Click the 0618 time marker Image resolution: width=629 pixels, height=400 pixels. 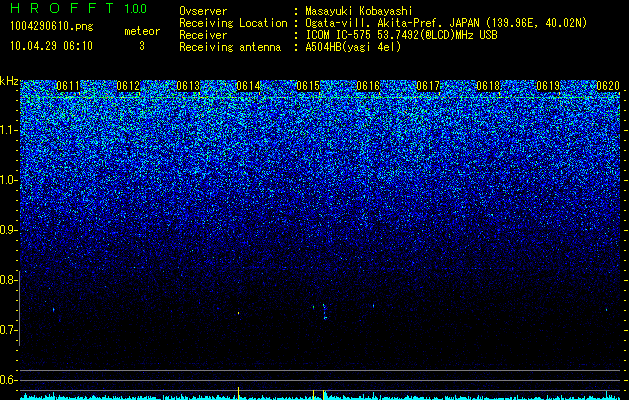(x=488, y=86)
